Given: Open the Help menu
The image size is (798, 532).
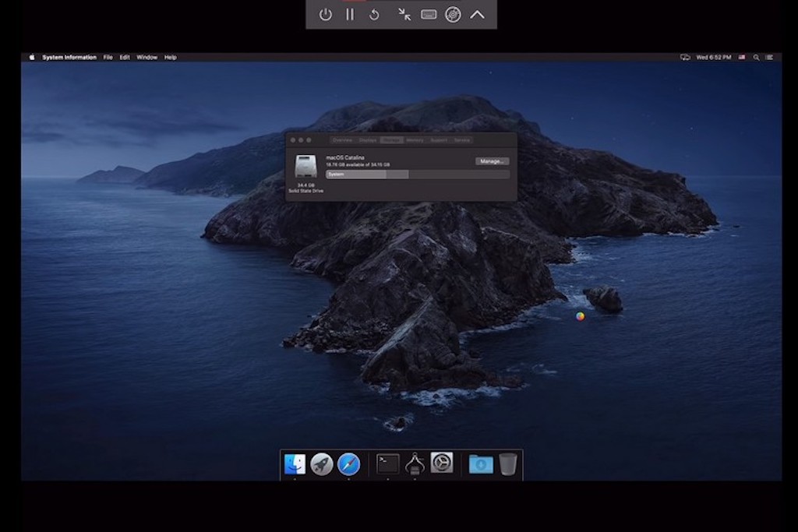Looking at the screenshot, I should (x=170, y=56).
